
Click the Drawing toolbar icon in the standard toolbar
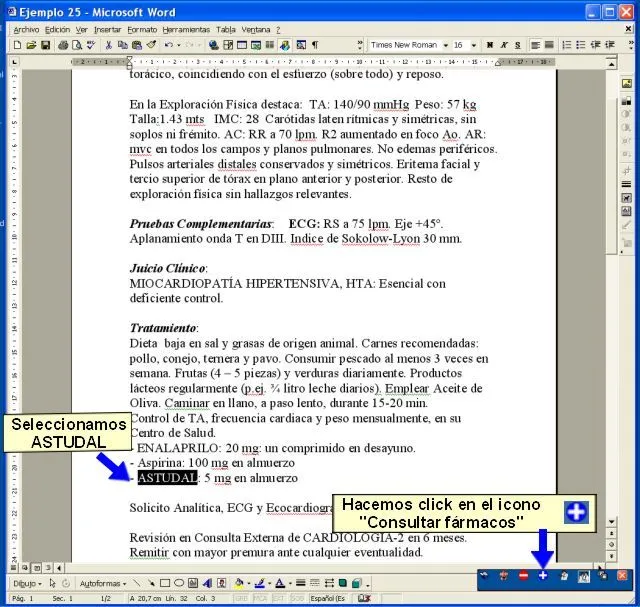tap(285, 45)
